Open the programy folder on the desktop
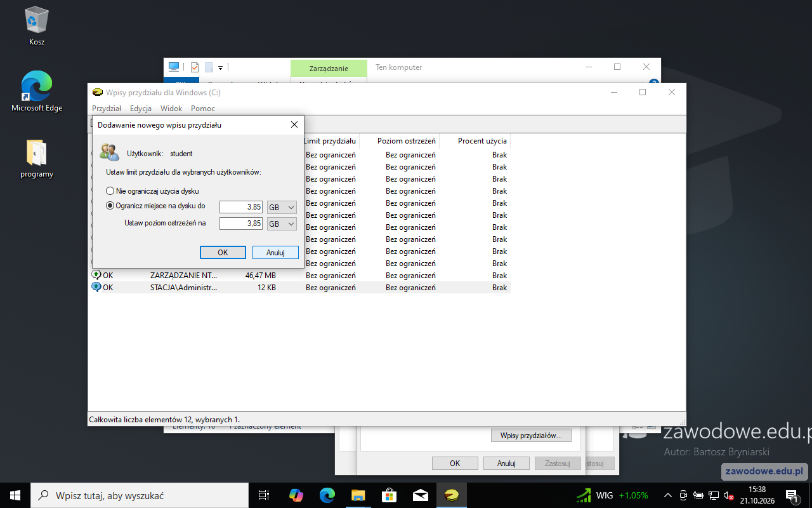 (x=36, y=159)
